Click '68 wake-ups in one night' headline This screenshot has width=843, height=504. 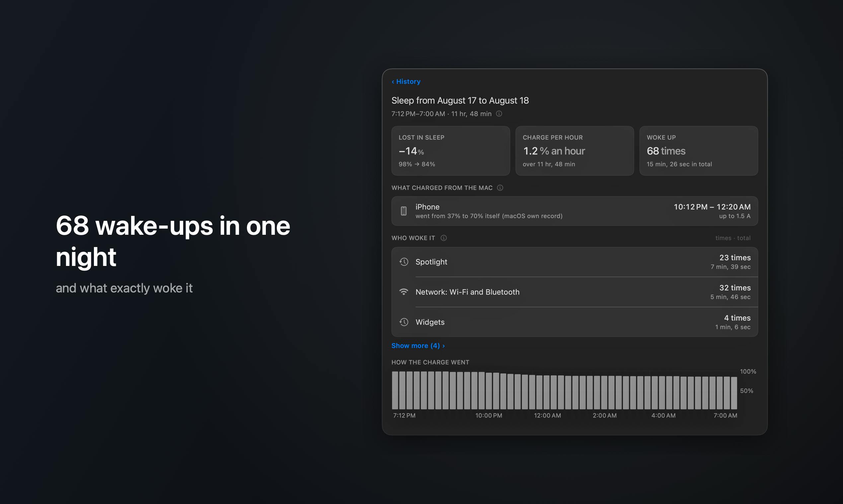point(173,241)
